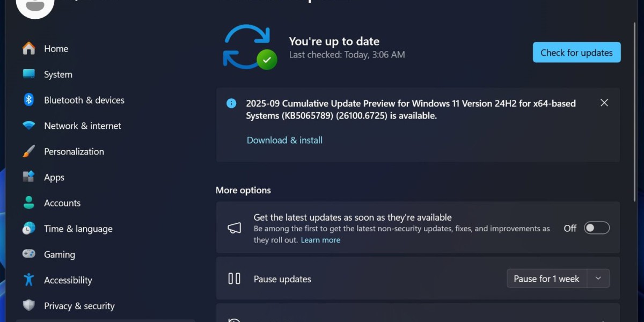Open Bluetooth & devices via its icon

[29, 100]
